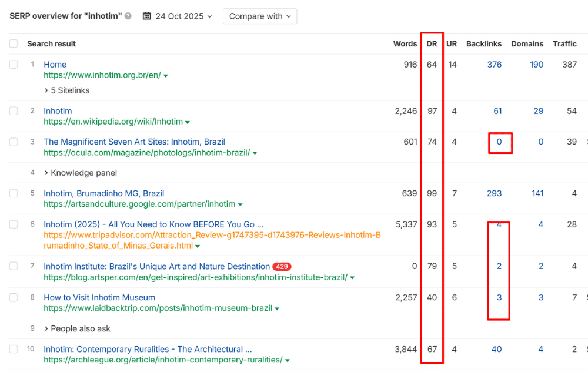Open dropdown arrow after artsandculture.google.com URL

240,204
